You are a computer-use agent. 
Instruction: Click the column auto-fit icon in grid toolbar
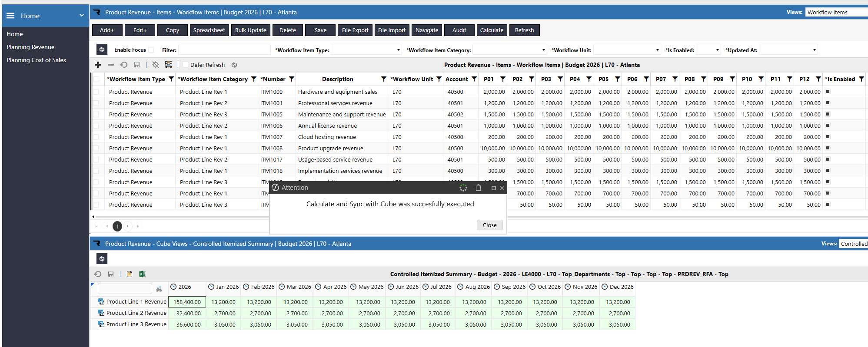coord(169,65)
